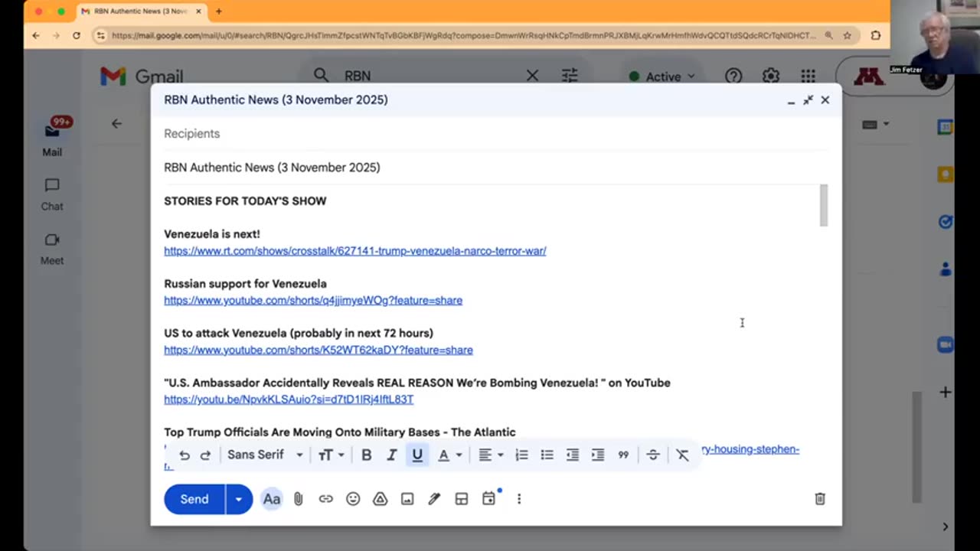Select RBN Authentic News browser tab
Image resolution: width=980 pixels, height=551 pixels.
pyautogui.click(x=142, y=11)
